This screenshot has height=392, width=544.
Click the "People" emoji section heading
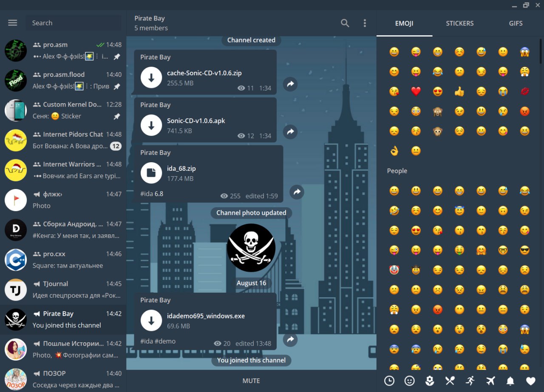tap(397, 171)
